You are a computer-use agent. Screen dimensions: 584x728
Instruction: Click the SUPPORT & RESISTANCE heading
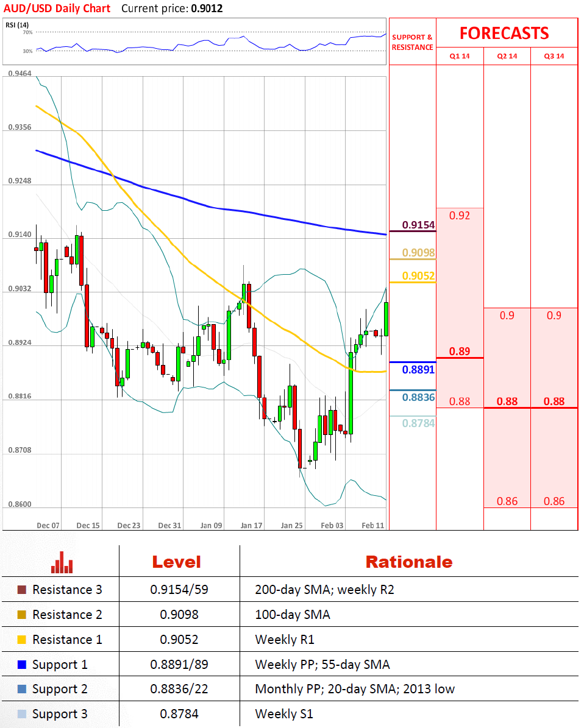(x=412, y=42)
